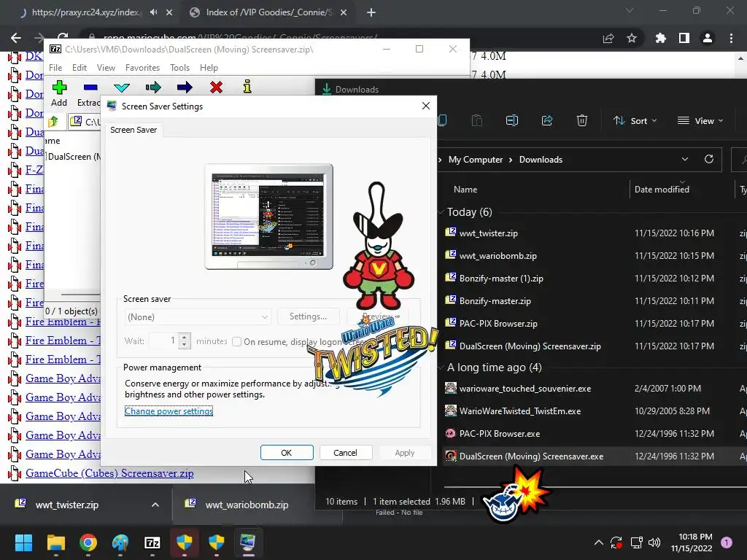Open the Screen saver (None) dropdown
The height and width of the screenshot is (560, 747).
point(198,316)
